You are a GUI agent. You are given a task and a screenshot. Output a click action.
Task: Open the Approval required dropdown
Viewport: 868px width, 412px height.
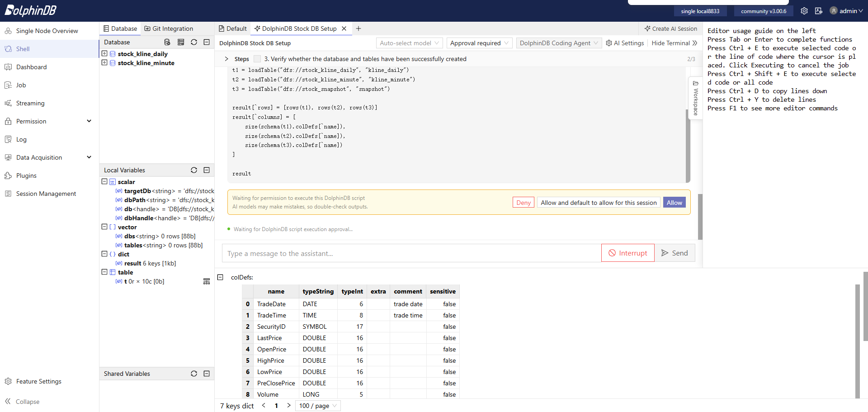tap(479, 43)
